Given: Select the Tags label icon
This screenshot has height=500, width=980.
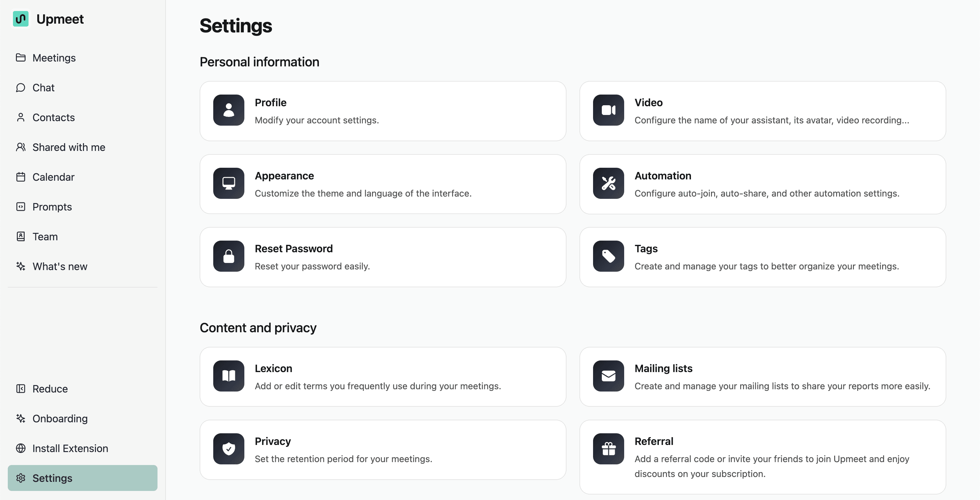Looking at the screenshot, I should coord(608,256).
